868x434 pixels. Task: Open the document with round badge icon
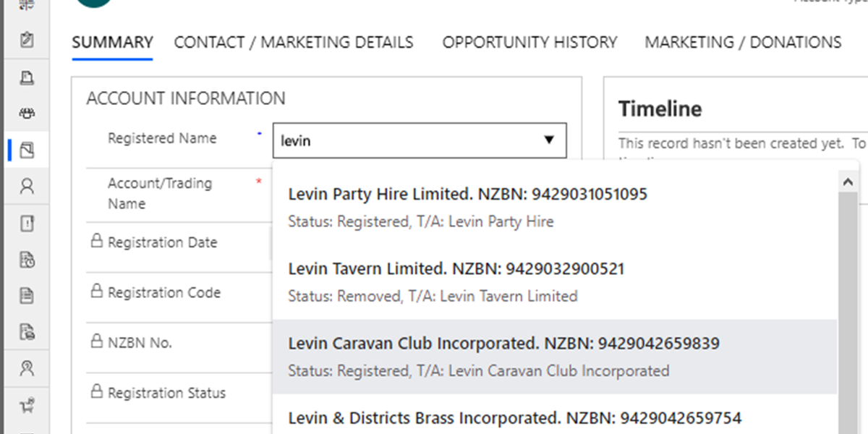(x=27, y=332)
